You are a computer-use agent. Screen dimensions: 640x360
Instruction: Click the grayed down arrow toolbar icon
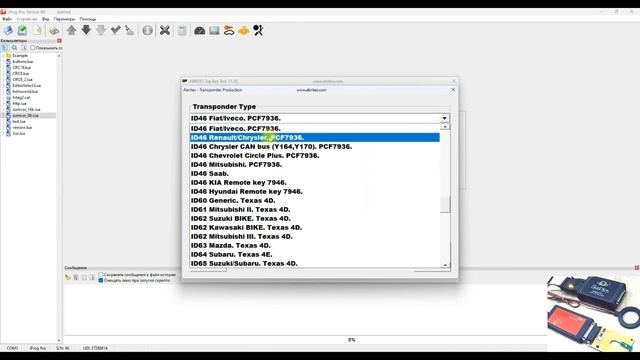click(101, 30)
